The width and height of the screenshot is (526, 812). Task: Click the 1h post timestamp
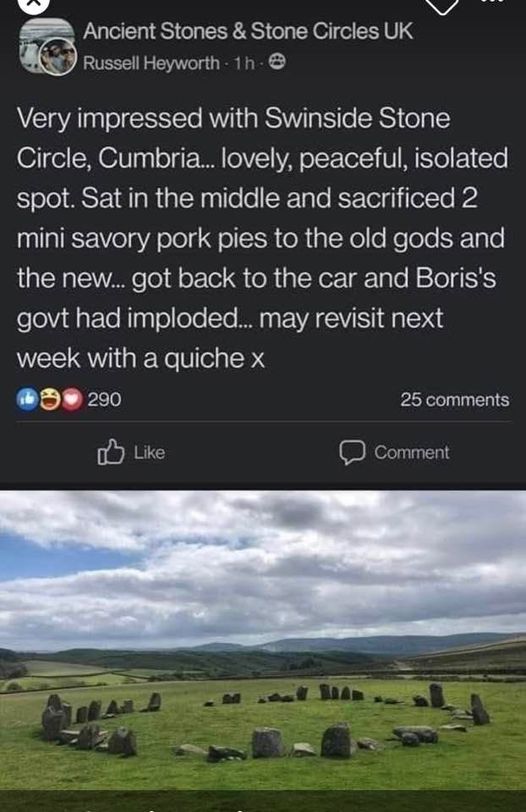pyautogui.click(x=244, y=63)
